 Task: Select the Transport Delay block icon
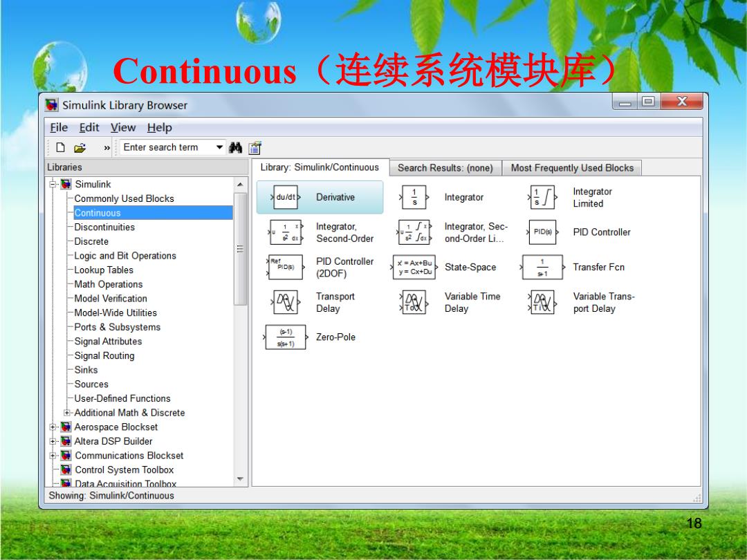(286, 302)
